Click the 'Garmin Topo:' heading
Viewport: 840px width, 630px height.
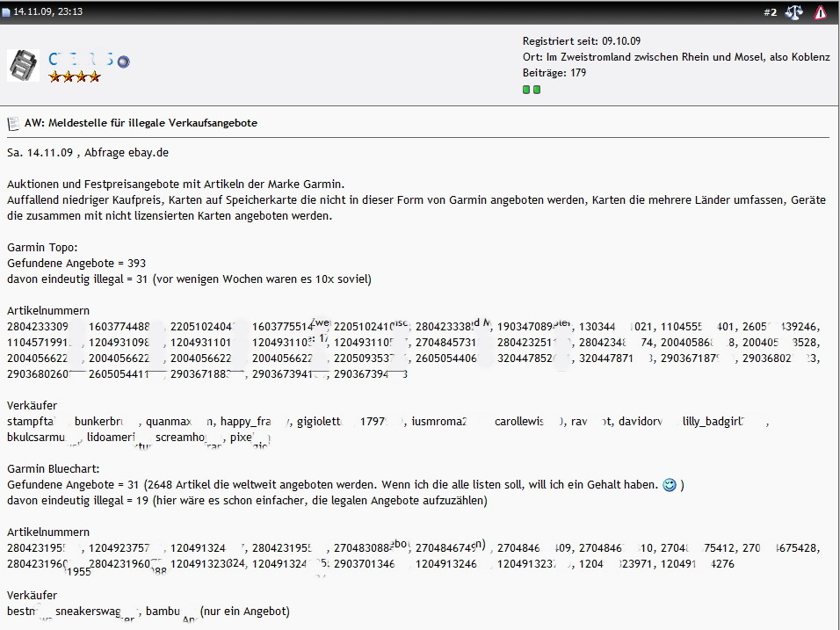point(42,247)
